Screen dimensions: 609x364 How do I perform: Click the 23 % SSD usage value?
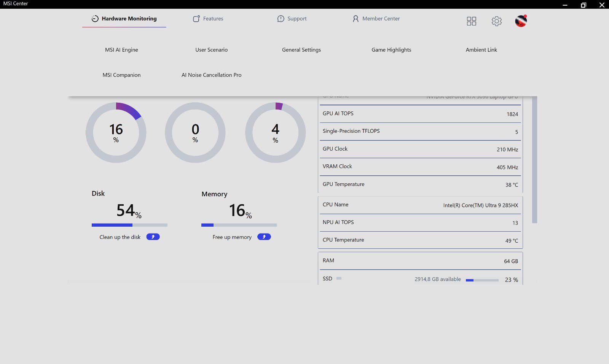coord(512,280)
